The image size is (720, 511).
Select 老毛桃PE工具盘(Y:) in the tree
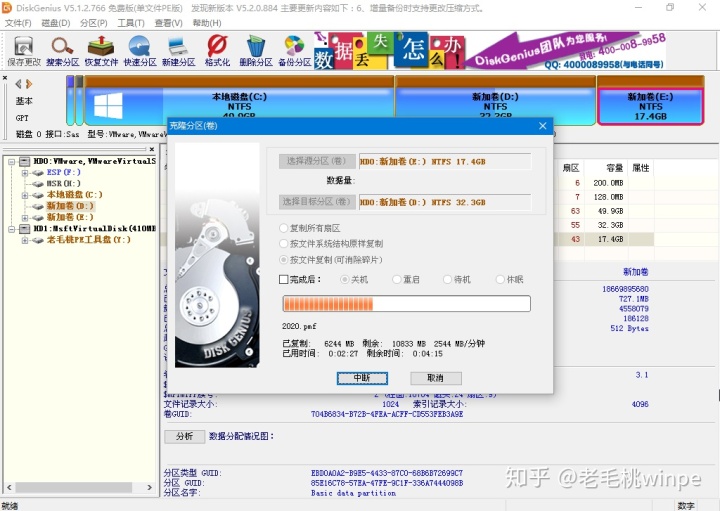click(88, 240)
